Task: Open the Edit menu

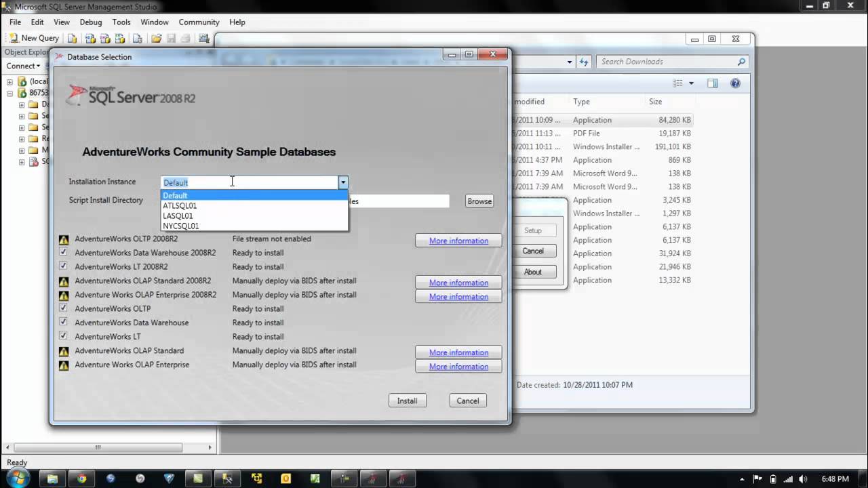Action: (37, 22)
